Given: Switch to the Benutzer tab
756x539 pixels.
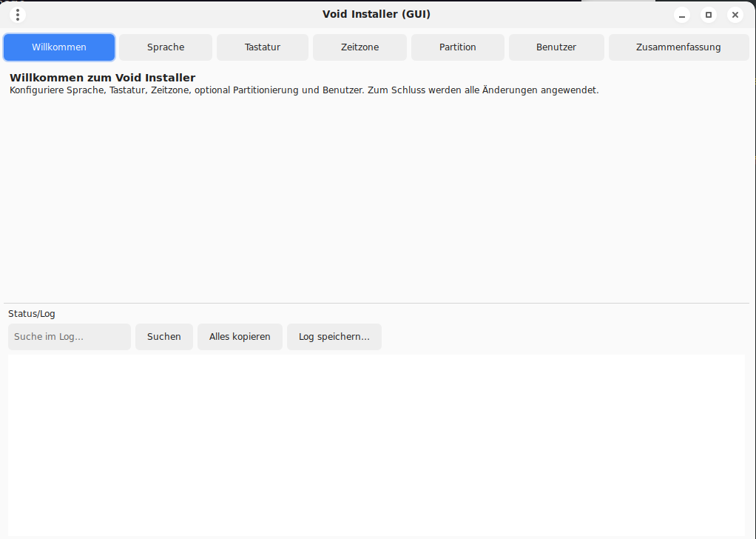Looking at the screenshot, I should pos(556,47).
